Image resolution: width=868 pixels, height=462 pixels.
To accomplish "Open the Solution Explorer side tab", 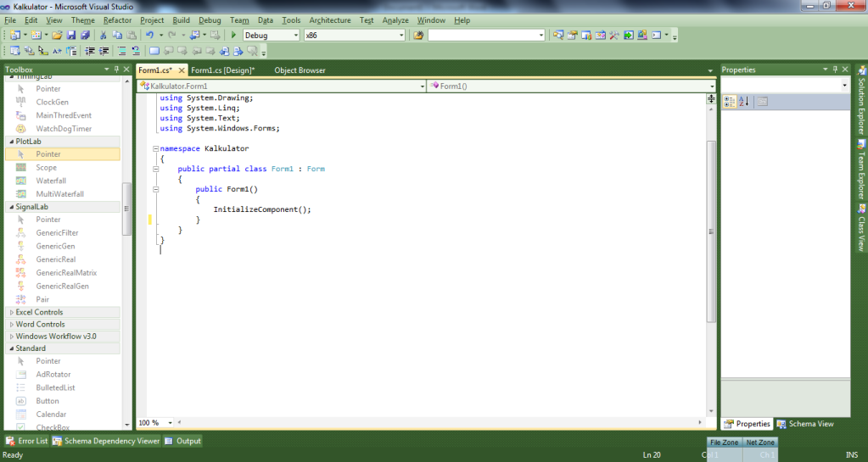I will (x=861, y=100).
